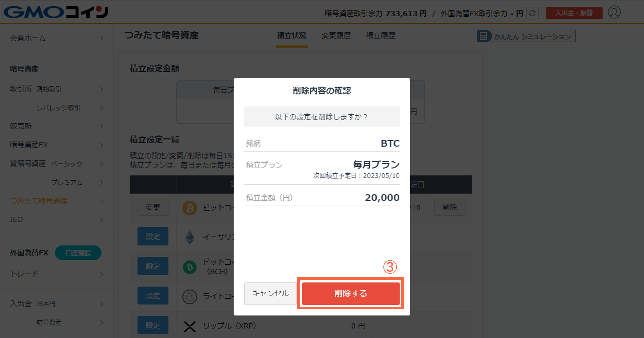Image resolution: width=644 pixels, height=338 pixels.
Task: Click the Litecoin icon
Action: pyautogui.click(x=190, y=296)
